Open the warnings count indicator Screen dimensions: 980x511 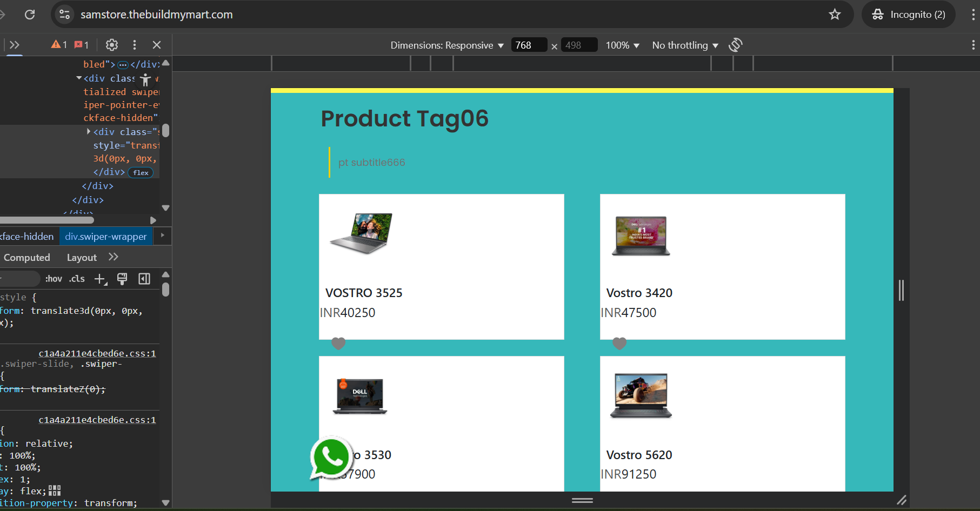click(x=59, y=45)
